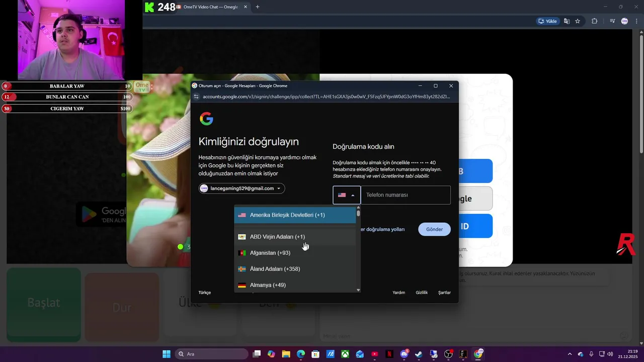Open the lancegaming529@gmail.com account switcher
The width and height of the screenshot is (644, 362).
click(242, 189)
